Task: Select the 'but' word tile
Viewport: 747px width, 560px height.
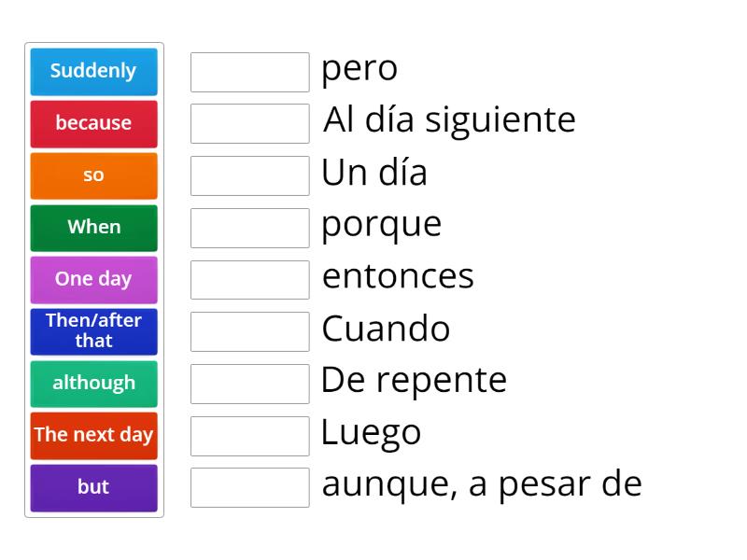Action: pos(93,488)
